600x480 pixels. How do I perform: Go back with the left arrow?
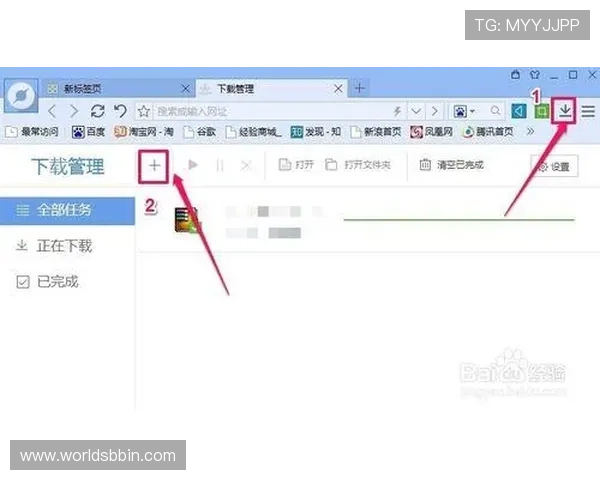52,111
